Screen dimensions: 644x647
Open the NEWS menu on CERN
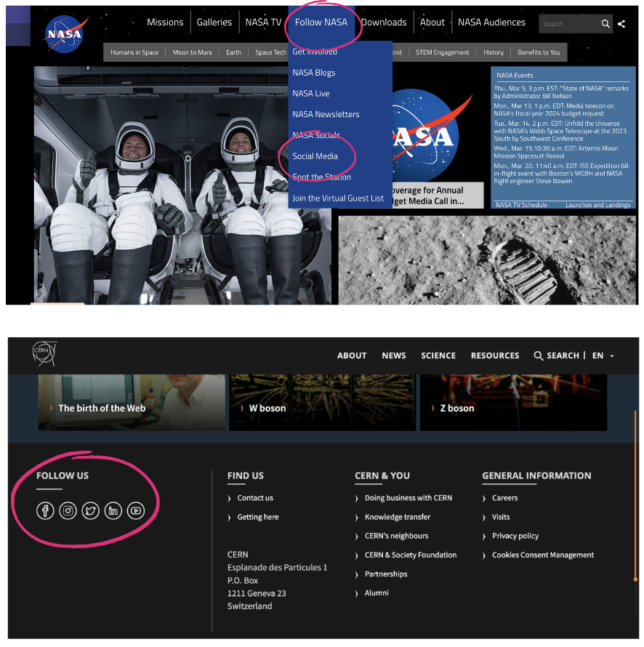[x=394, y=355]
